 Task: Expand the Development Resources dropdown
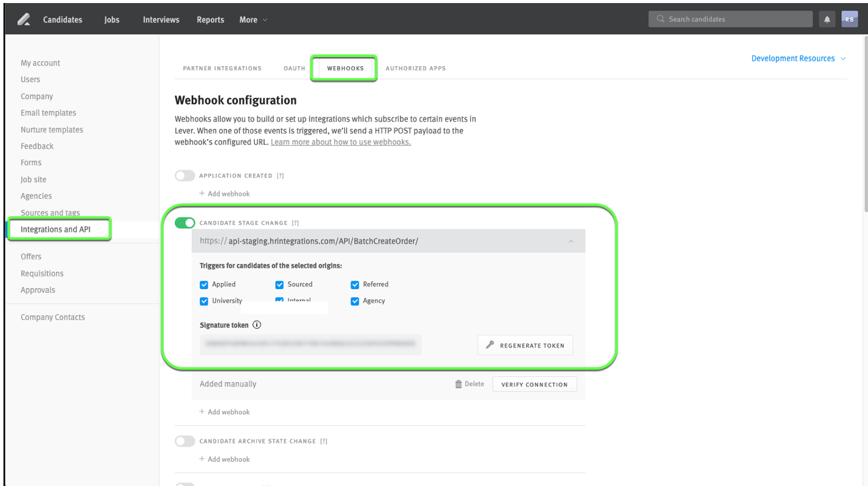tap(798, 58)
